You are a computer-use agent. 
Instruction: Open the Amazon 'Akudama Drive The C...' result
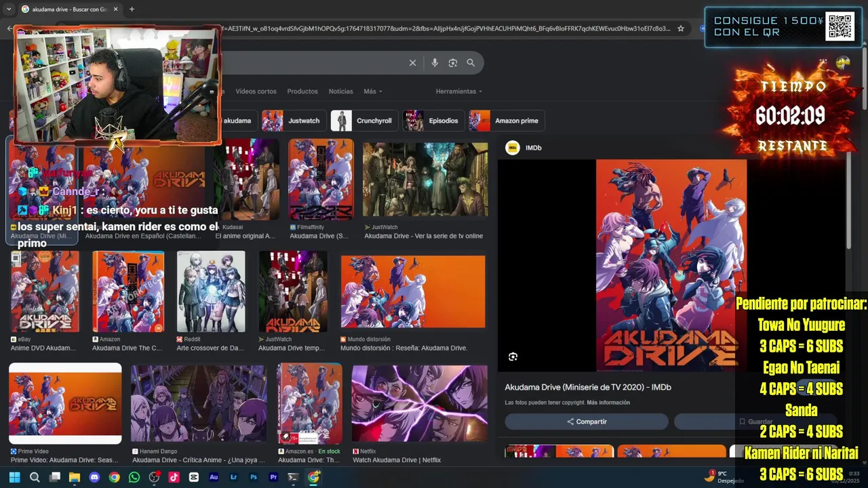pyautogui.click(x=128, y=301)
